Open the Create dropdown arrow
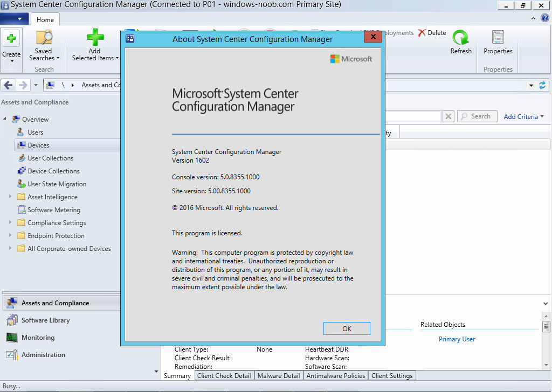The image size is (552, 392). pos(12,61)
